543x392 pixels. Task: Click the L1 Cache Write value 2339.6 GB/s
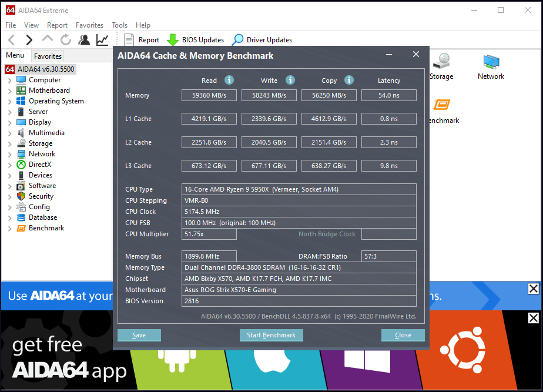(269, 119)
